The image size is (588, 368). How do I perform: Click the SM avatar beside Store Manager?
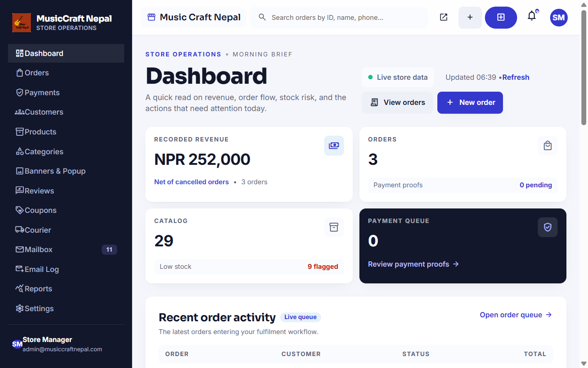click(x=17, y=344)
